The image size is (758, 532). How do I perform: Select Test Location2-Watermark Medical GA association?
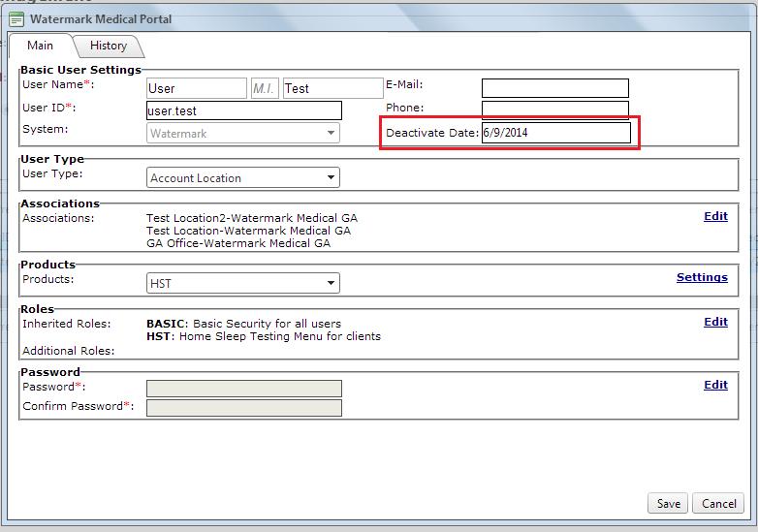(x=252, y=218)
